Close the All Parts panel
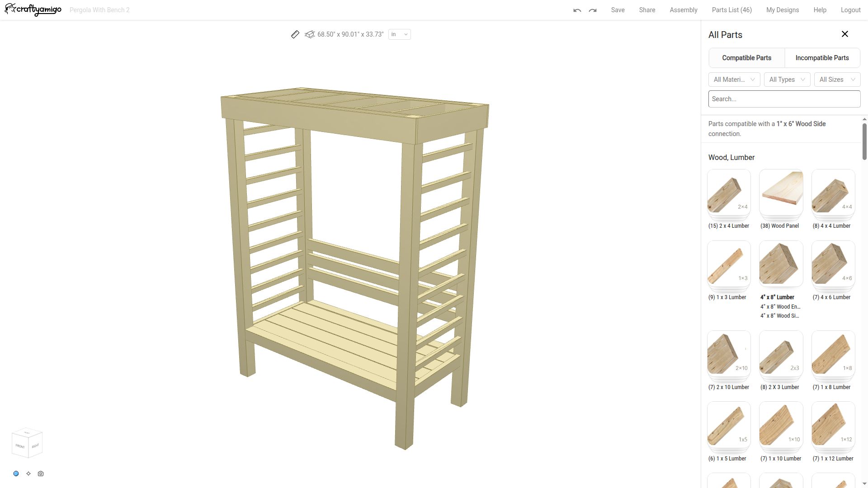868x488 pixels. (x=844, y=34)
